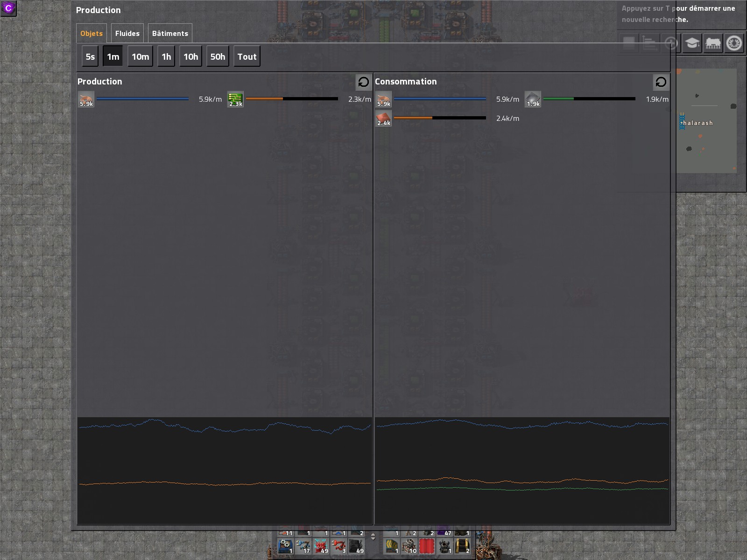Click the electronic circuit icon in Production

pyautogui.click(x=235, y=99)
